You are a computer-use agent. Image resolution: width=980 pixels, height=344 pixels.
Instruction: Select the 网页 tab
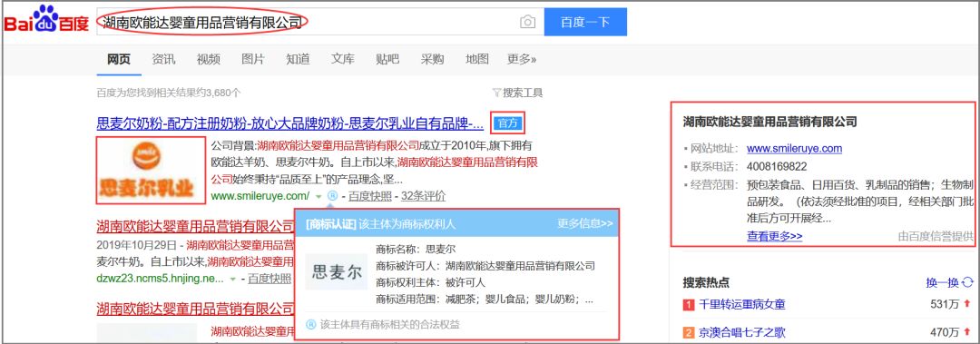click(119, 59)
